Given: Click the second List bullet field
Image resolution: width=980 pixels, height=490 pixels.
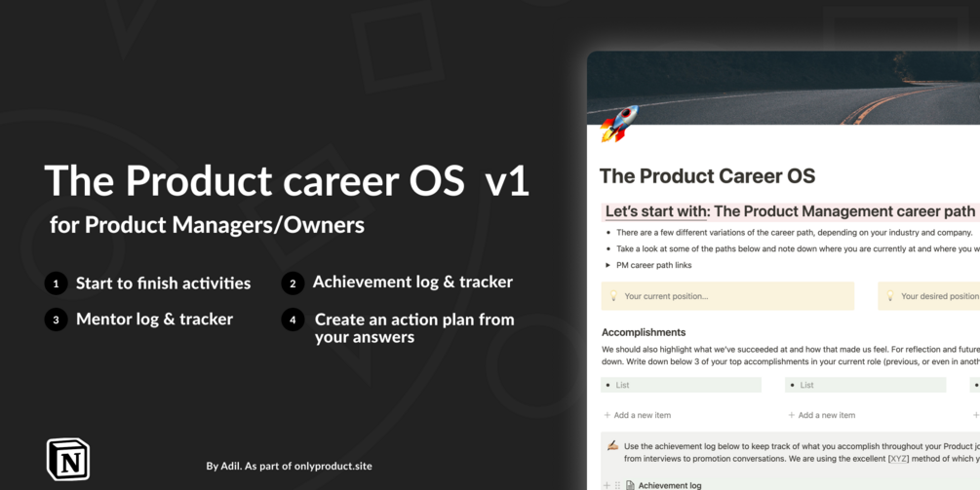Looking at the screenshot, I should point(865,385).
